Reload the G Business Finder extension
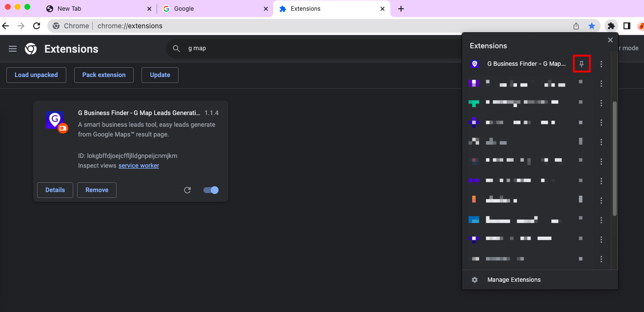 pos(187,190)
